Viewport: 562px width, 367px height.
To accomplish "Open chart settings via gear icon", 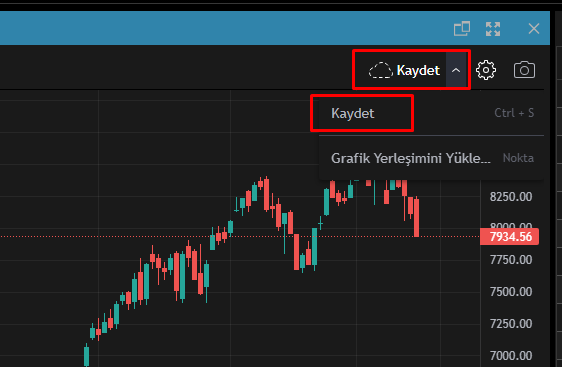I will pos(486,70).
